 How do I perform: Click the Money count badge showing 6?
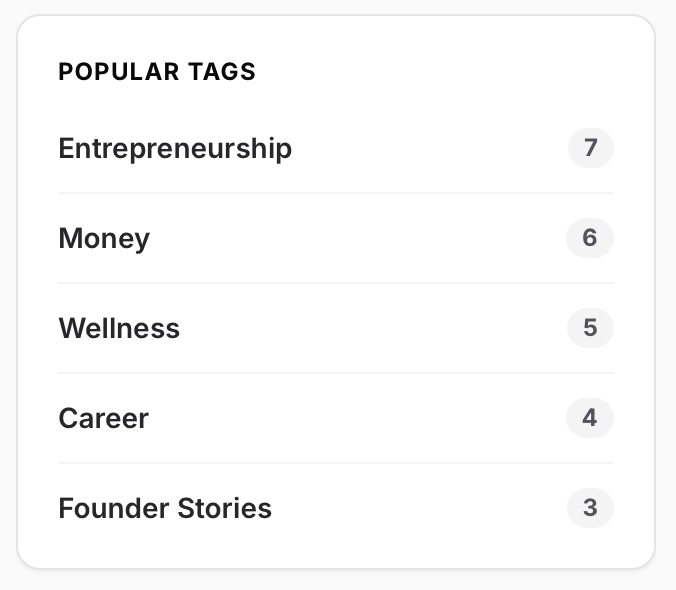590,238
